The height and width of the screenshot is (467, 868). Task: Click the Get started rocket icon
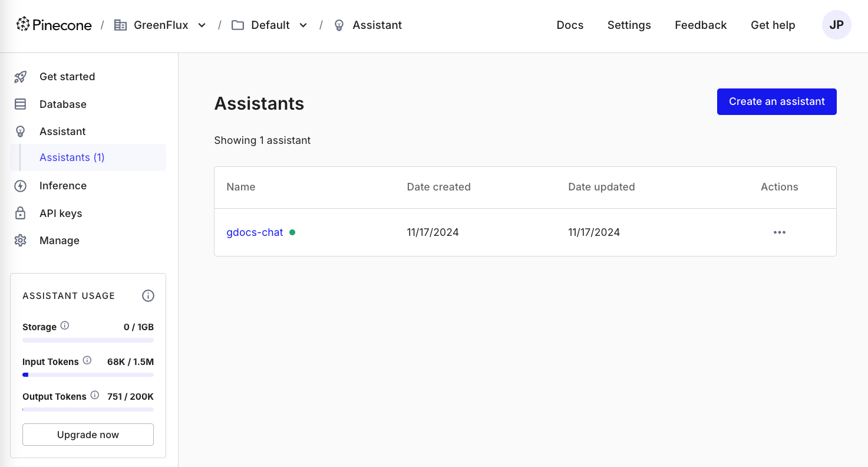[x=20, y=77]
